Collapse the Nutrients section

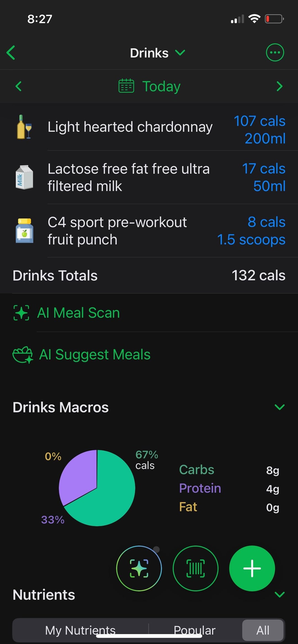tap(280, 594)
